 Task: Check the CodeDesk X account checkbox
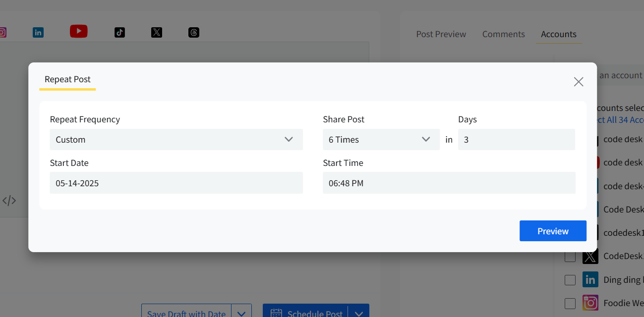[x=570, y=257]
